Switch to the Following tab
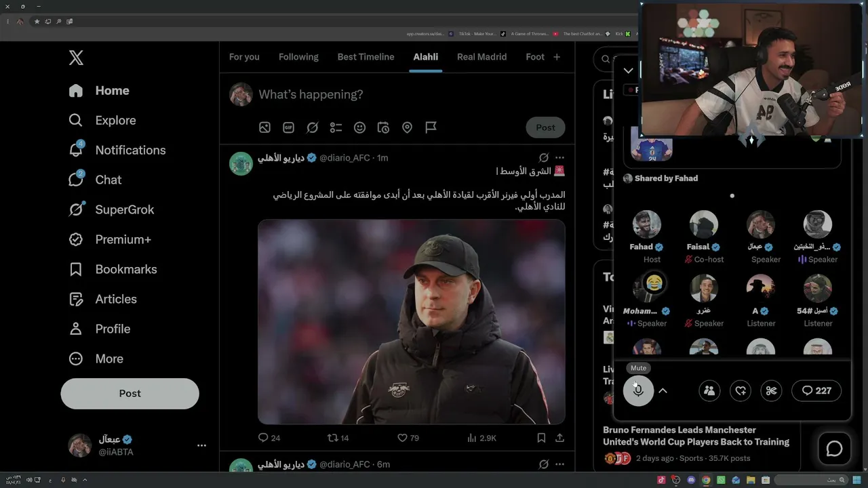868x488 pixels. pos(298,57)
